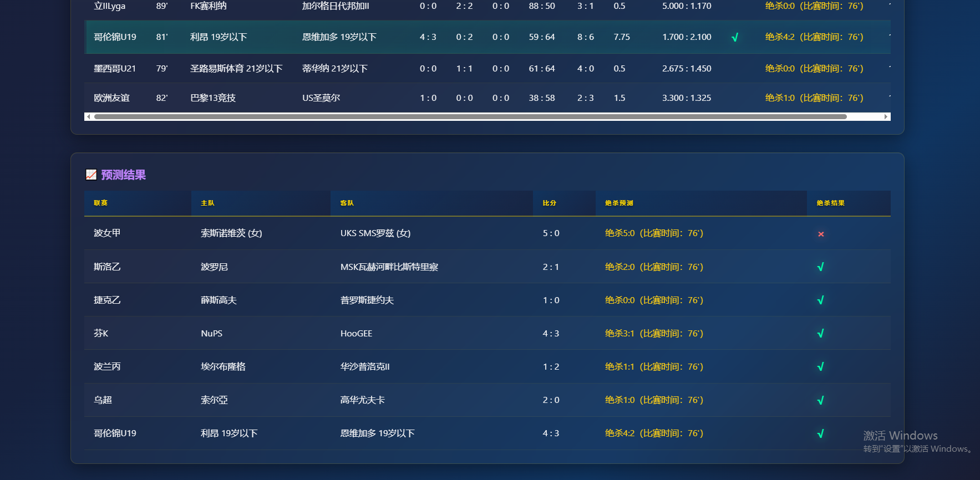The height and width of the screenshot is (480, 980).
Task: Select away team MSK瓦赫河畔比斯特里察
Action: (389, 267)
